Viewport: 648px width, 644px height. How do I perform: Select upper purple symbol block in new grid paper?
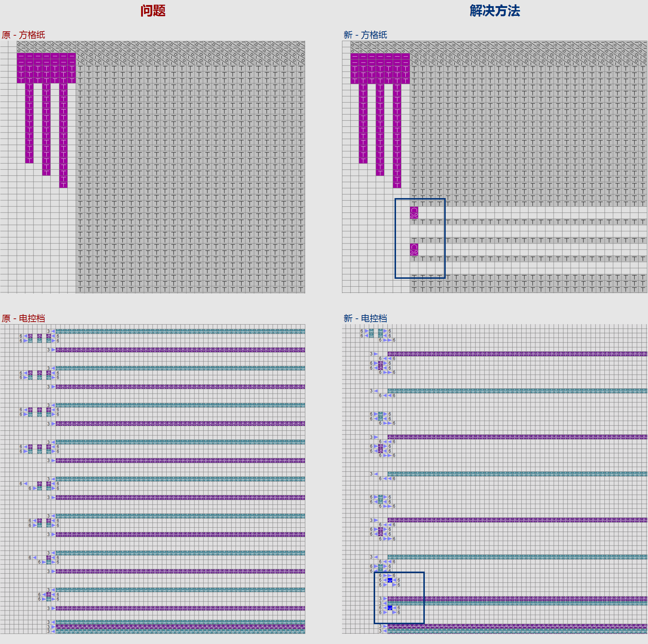[414, 213]
